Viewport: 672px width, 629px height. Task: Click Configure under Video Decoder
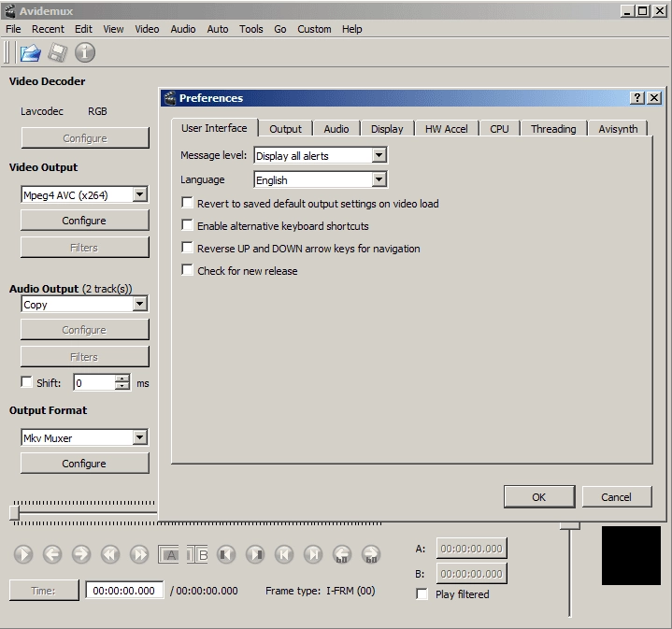coord(85,138)
